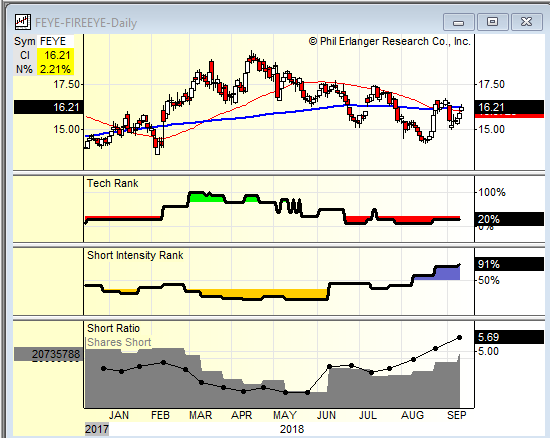Select the 2.21% net change value
This screenshot has width=550, height=438.
pos(55,69)
